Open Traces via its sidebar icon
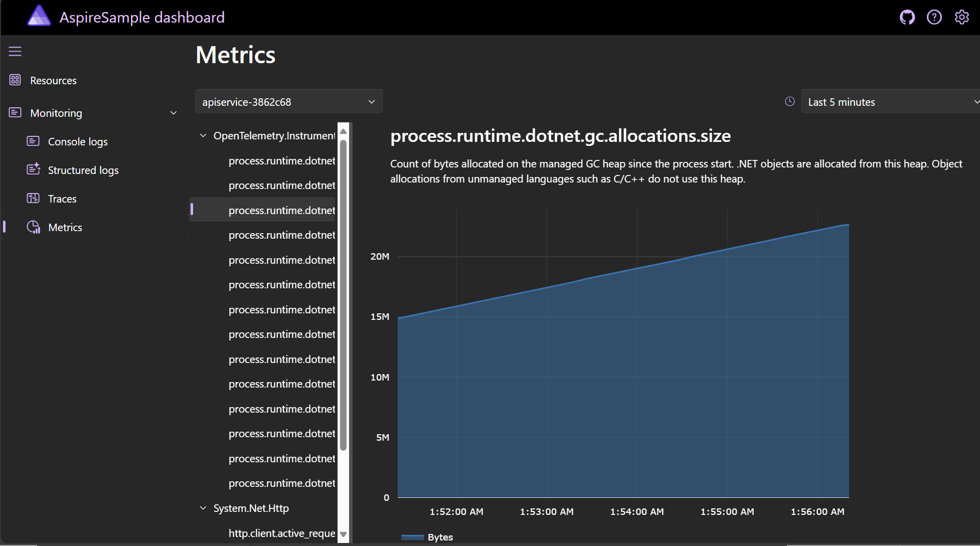The width and height of the screenshot is (980, 546). (33, 199)
